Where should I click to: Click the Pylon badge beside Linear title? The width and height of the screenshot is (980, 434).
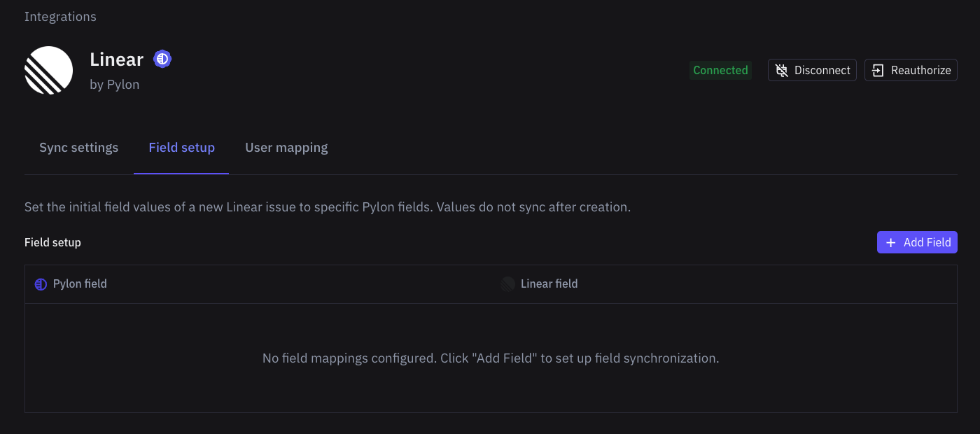click(162, 59)
